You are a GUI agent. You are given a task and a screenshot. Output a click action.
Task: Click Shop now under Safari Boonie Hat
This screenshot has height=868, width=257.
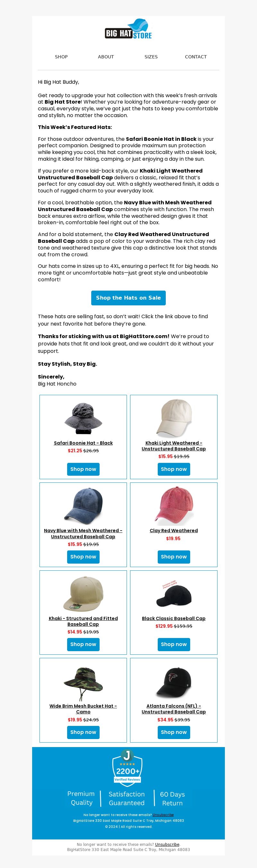(x=83, y=469)
